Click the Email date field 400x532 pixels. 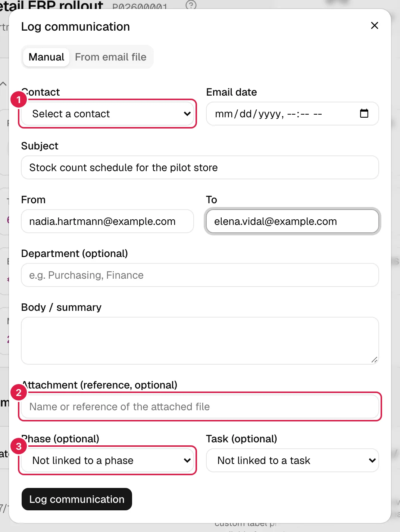(x=293, y=114)
